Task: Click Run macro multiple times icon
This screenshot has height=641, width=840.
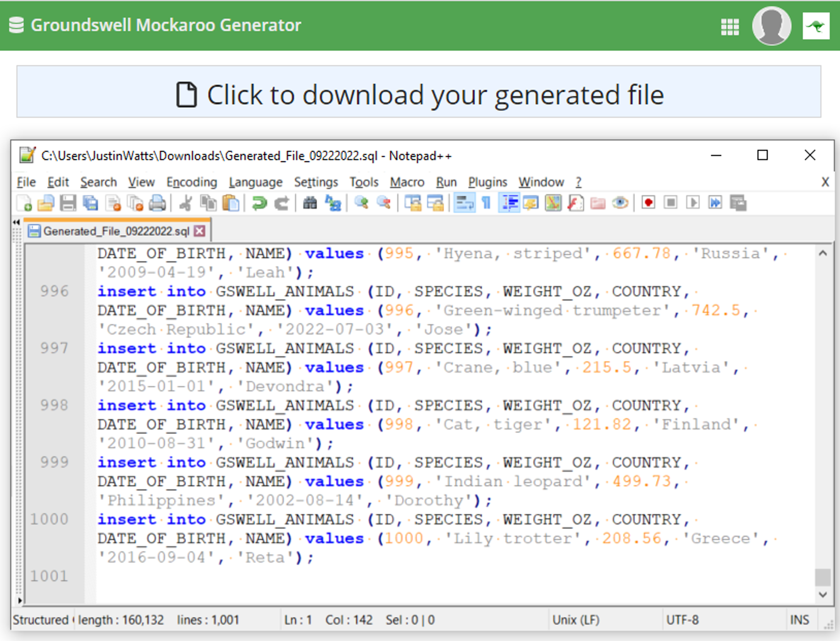Action: point(716,202)
